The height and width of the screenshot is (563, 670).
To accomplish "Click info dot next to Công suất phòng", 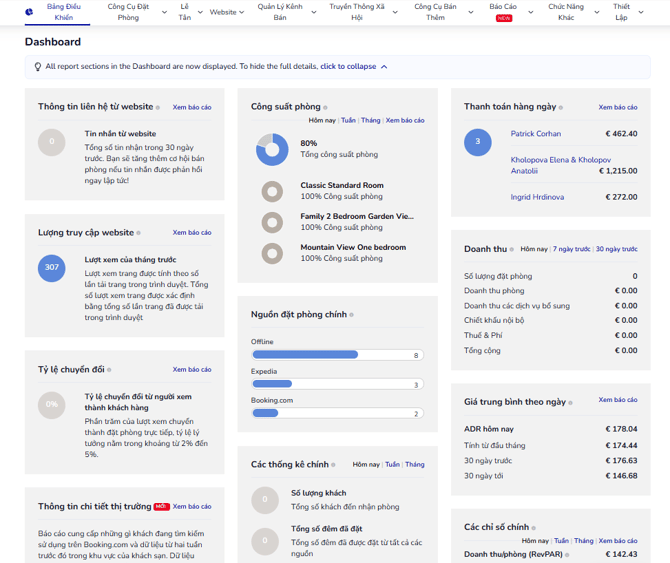I will [x=326, y=107].
